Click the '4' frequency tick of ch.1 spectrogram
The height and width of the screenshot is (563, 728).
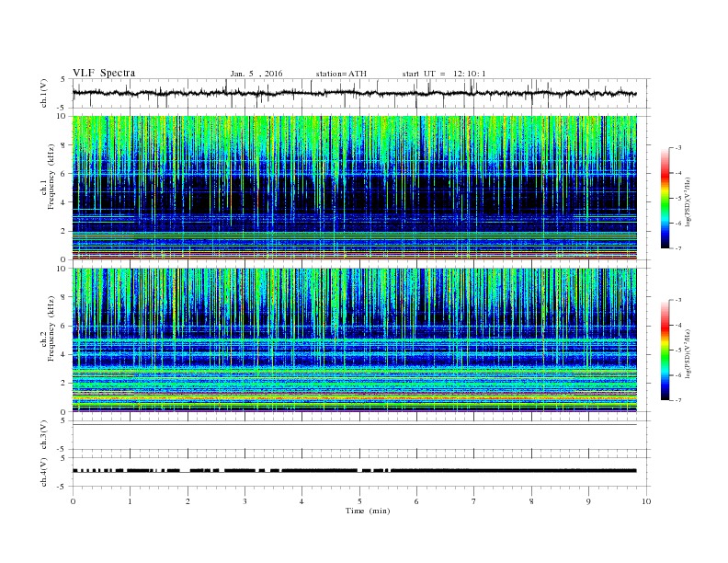pyautogui.click(x=64, y=202)
